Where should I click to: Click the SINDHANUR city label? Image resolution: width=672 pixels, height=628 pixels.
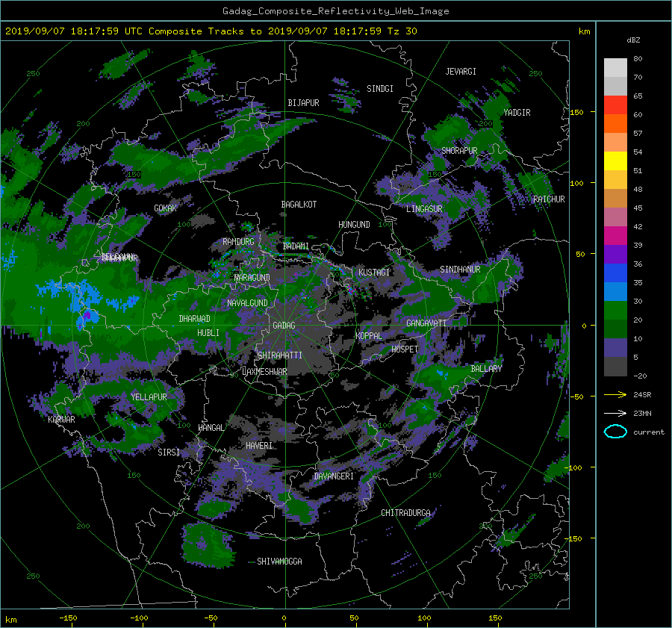[x=460, y=270]
